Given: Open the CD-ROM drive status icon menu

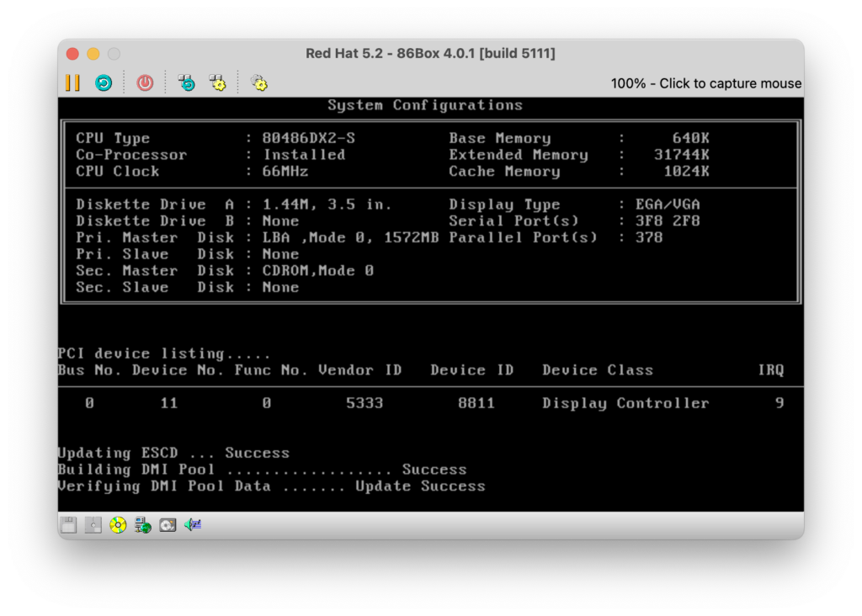Looking at the screenshot, I should coord(118,525).
